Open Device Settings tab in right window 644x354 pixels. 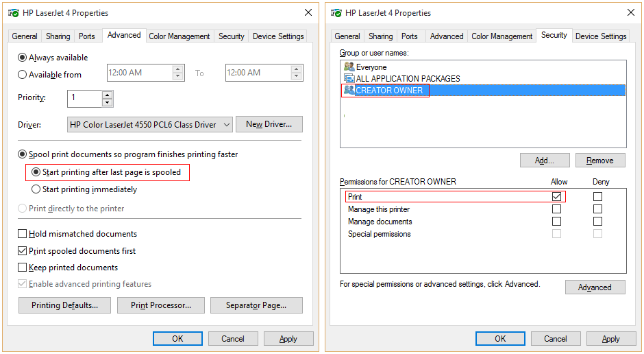pos(601,36)
